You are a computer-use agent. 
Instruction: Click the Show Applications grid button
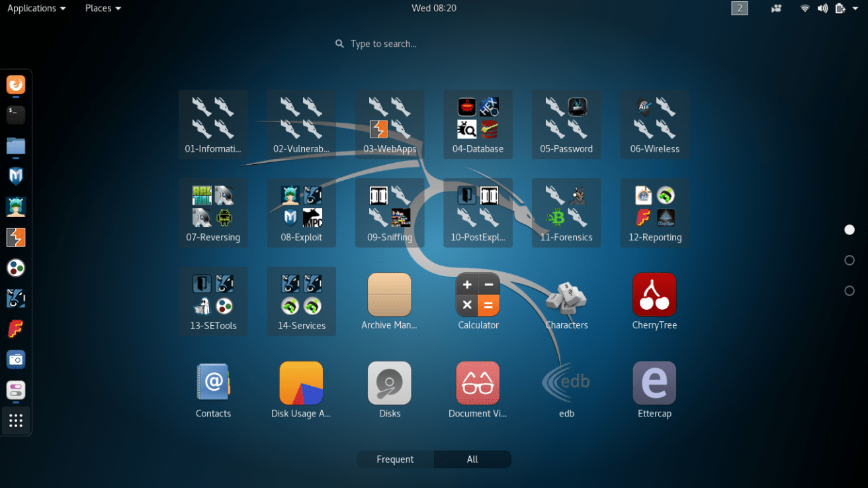point(15,420)
